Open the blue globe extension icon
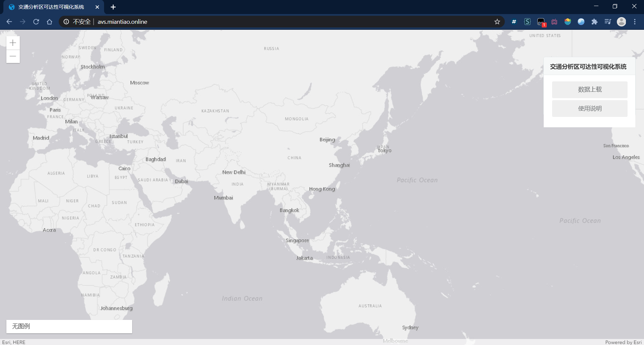 click(581, 22)
